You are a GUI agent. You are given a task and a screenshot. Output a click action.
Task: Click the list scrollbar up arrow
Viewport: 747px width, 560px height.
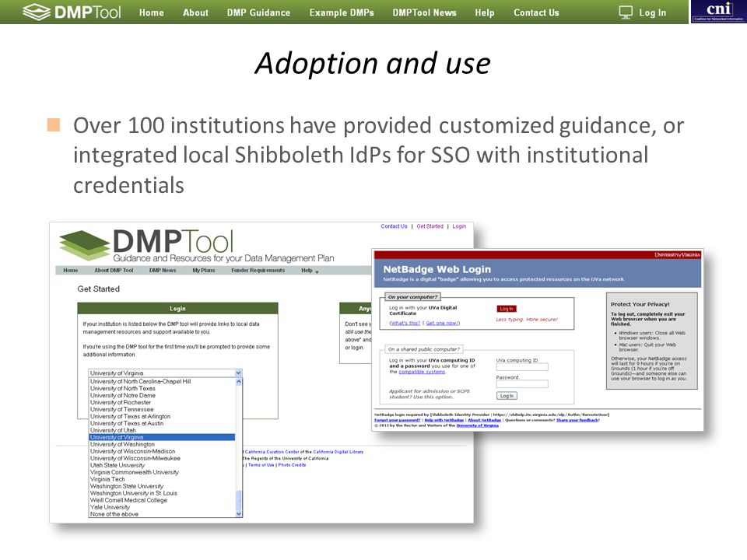239,381
